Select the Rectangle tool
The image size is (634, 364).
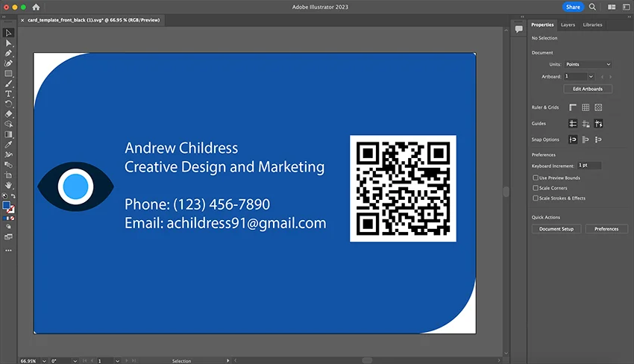pyautogui.click(x=8, y=74)
